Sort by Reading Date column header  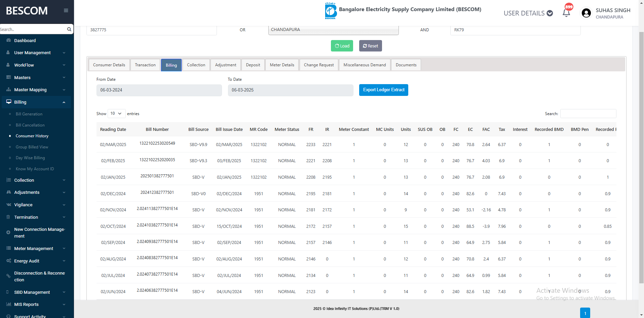[x=113, y=130]
